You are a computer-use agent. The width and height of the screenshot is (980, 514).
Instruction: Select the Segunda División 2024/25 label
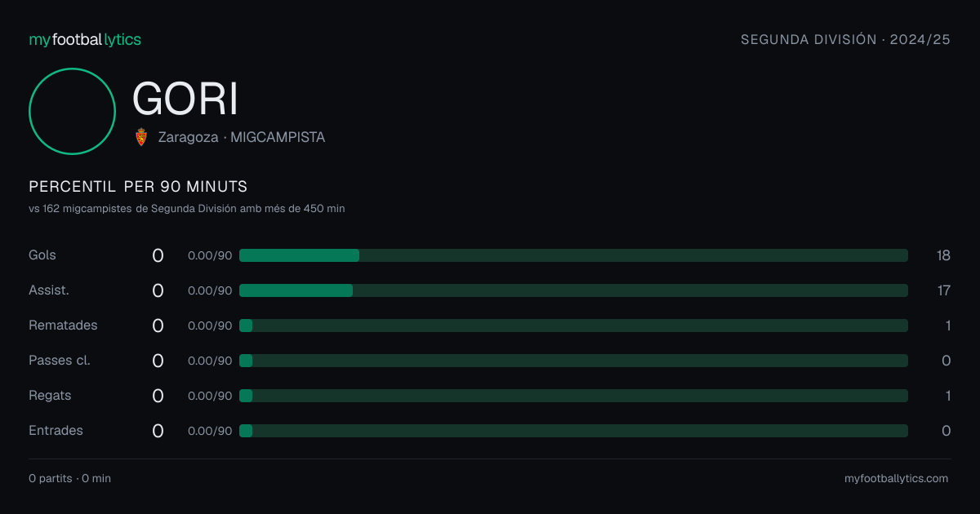[845, 39]
